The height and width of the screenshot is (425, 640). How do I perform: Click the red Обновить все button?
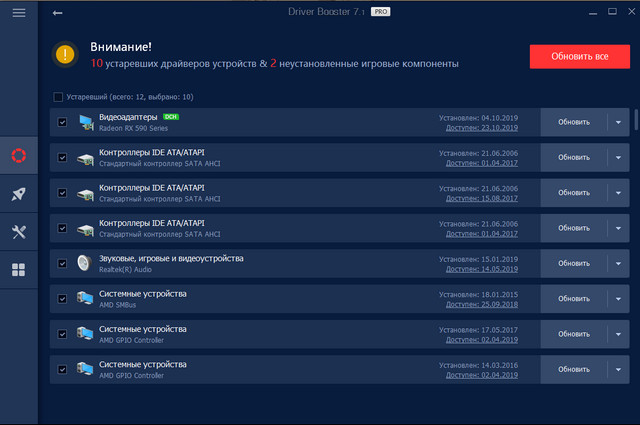point(580,56)
